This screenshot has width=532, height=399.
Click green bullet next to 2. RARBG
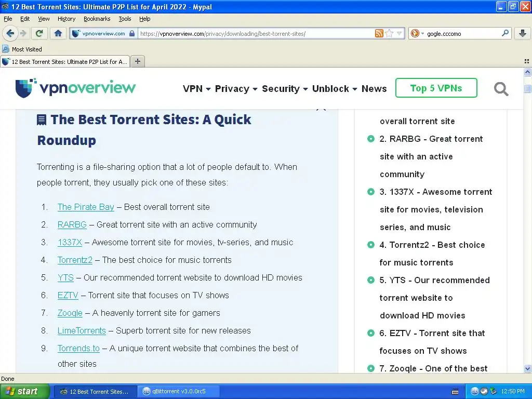coord(370,139)
